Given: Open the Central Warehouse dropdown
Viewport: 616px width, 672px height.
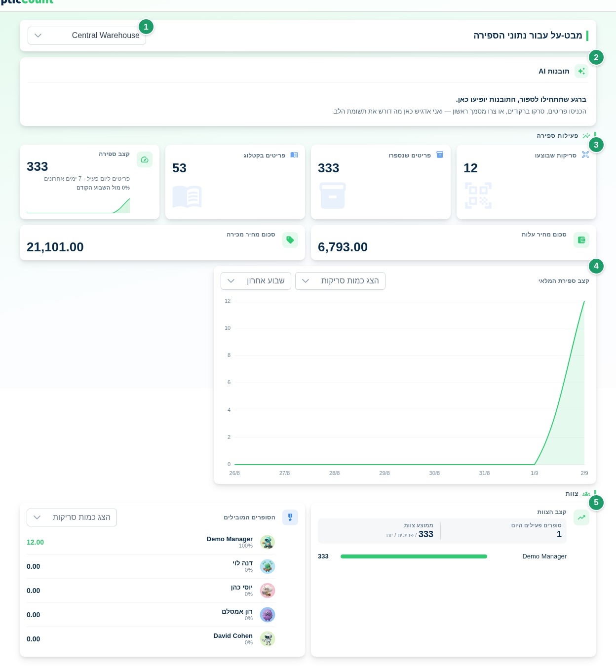Looking at the screenshot, I should [x=87, y=36].
